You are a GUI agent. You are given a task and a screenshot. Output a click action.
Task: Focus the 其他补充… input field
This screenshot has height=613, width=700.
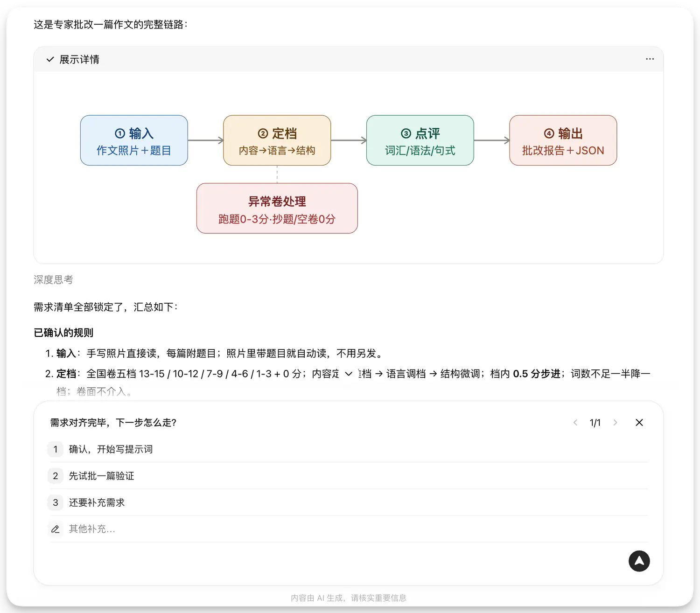pos(348,529)
